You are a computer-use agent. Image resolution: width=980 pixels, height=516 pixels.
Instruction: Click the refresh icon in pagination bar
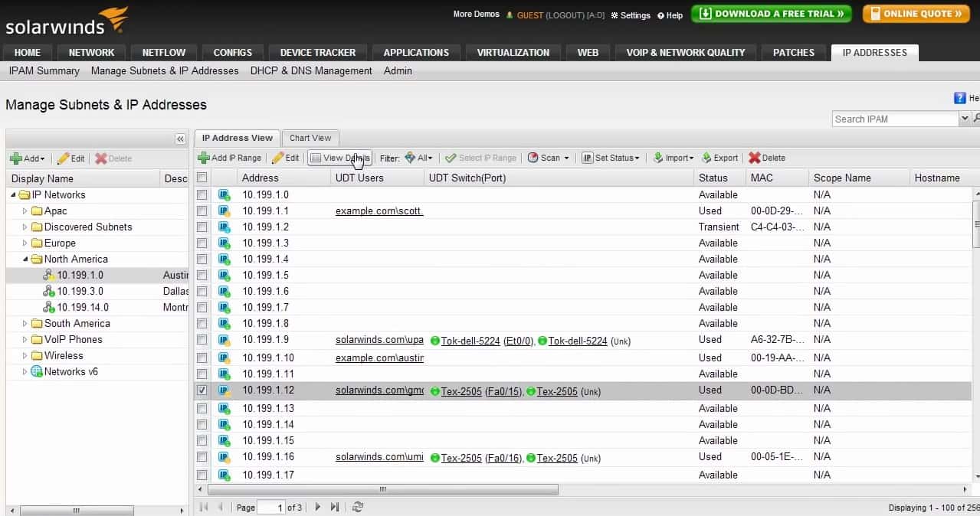(357, 507)
